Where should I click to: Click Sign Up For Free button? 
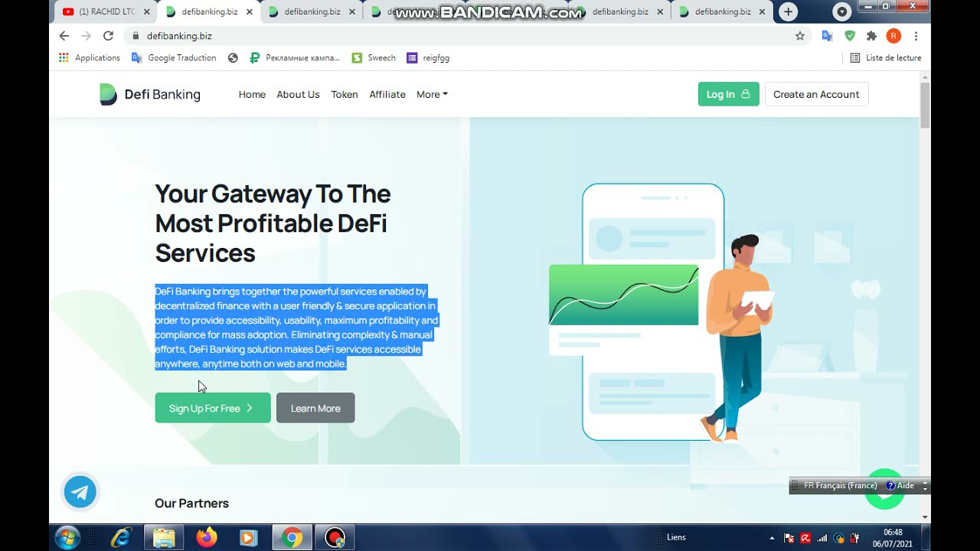point(213,408)
